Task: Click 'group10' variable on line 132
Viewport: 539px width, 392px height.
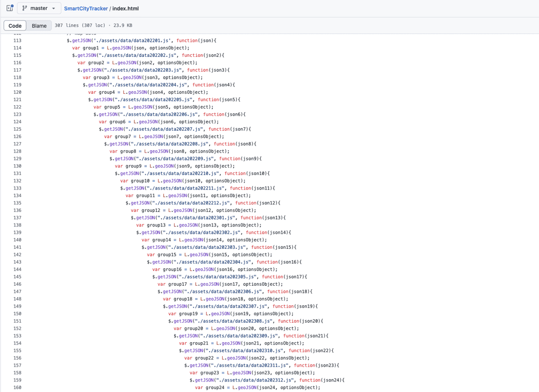Action: [140, 181]
